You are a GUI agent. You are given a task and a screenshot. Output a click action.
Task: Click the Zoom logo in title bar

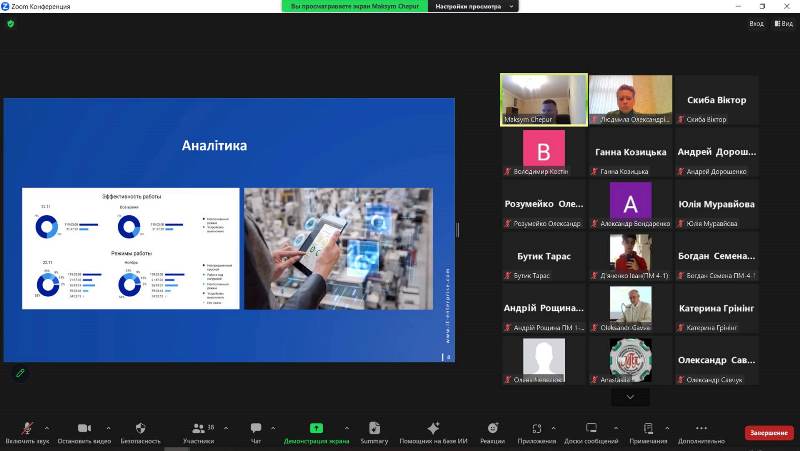(x=5, y=6)
